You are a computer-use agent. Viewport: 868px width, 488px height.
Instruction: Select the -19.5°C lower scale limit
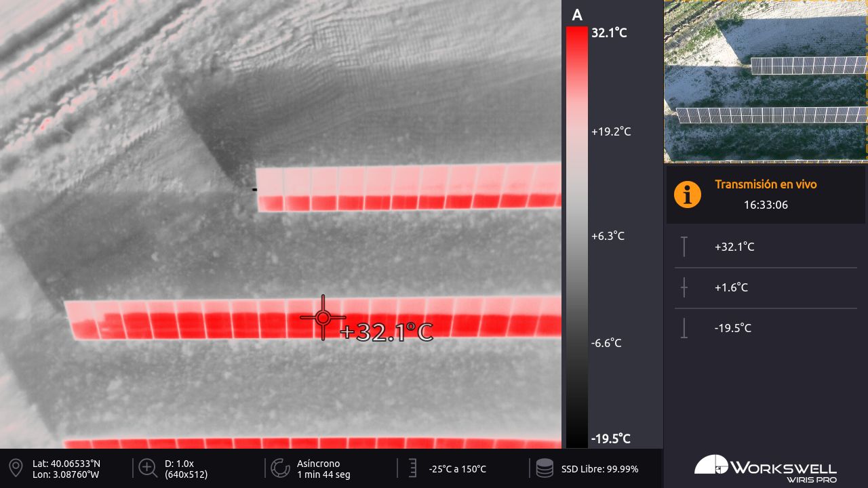coord(610,439)
